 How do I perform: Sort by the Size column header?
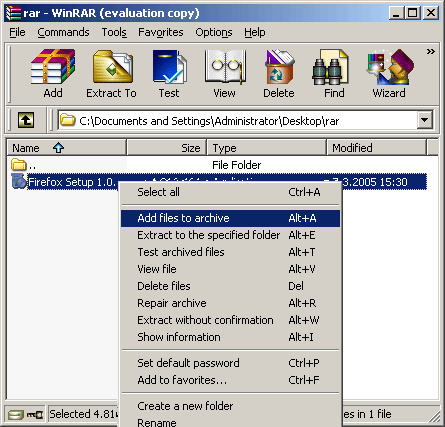coord(167,148)
